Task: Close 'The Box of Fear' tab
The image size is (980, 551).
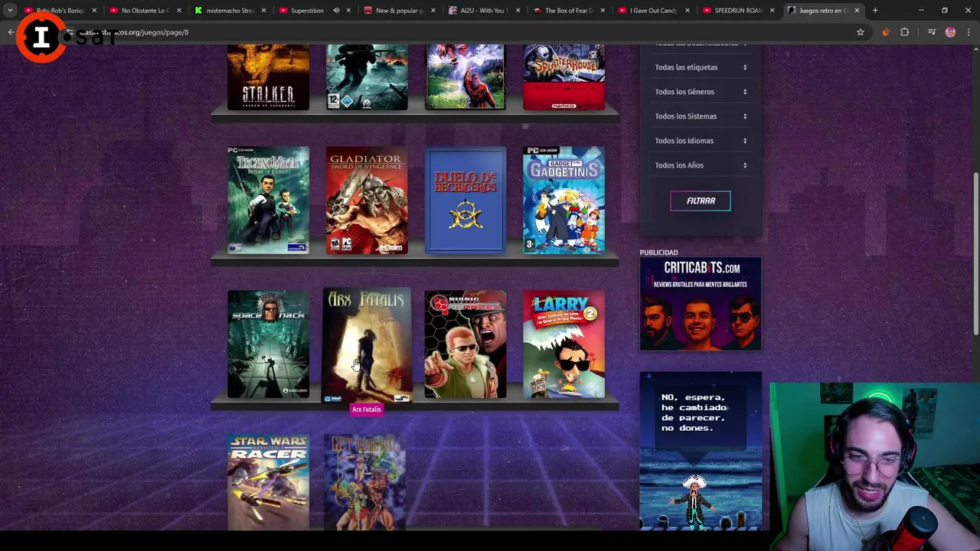Action: pos(603,11)
